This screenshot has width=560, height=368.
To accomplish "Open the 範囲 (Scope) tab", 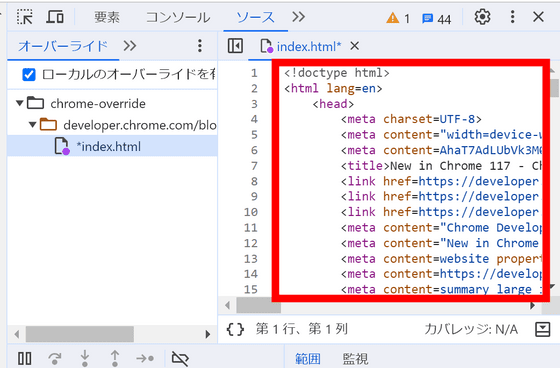I will point(308,359).
